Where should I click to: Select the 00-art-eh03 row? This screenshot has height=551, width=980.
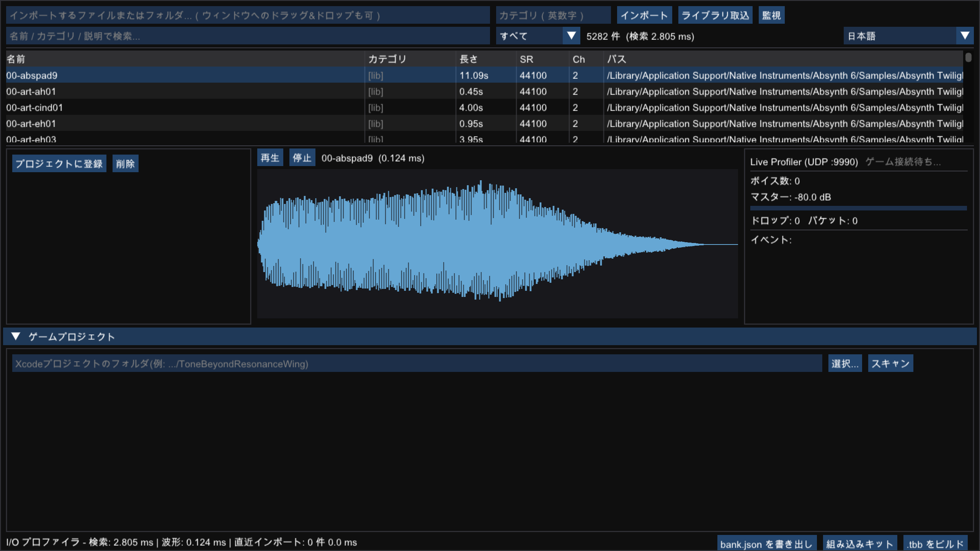pyautogui.click(x=484, y=138)
